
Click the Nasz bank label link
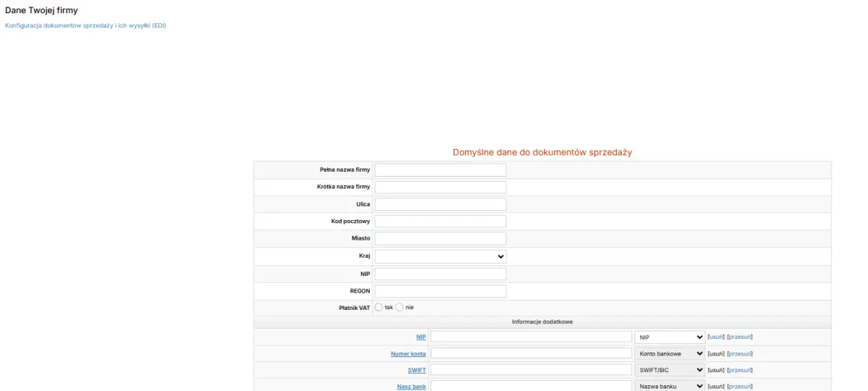coord(412,387)
